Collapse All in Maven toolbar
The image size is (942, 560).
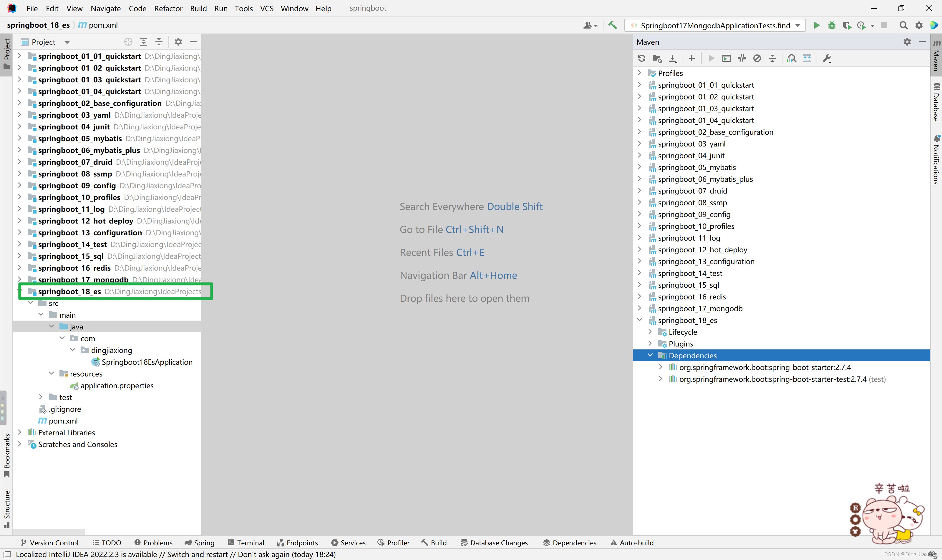(772, 59)
